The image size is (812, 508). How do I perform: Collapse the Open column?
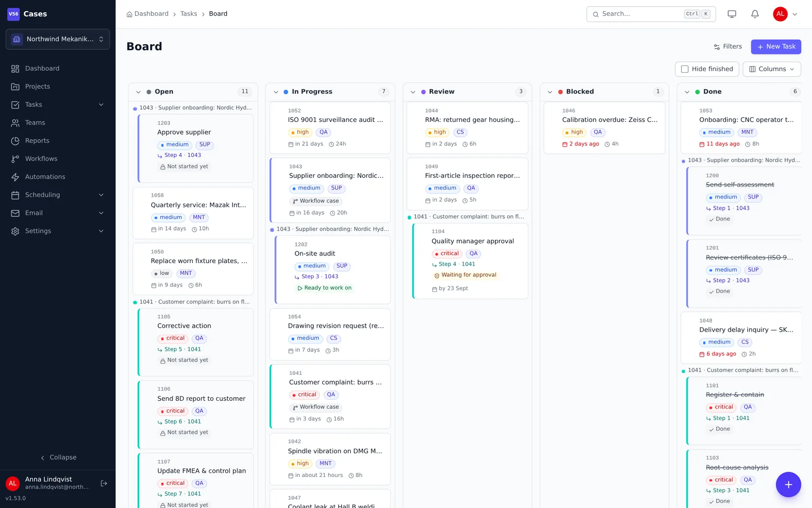138,92
